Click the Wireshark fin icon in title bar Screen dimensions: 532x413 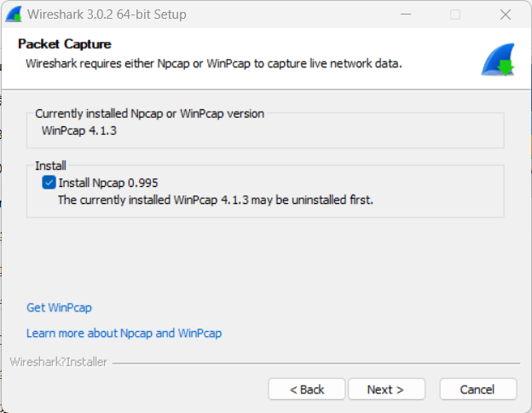tap(14, 15)
